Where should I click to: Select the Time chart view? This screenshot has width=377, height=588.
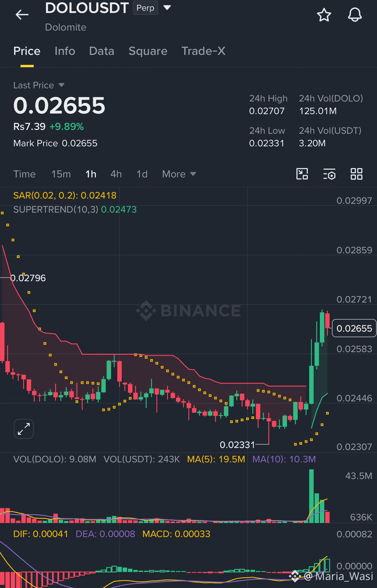(x=25, y=174)
